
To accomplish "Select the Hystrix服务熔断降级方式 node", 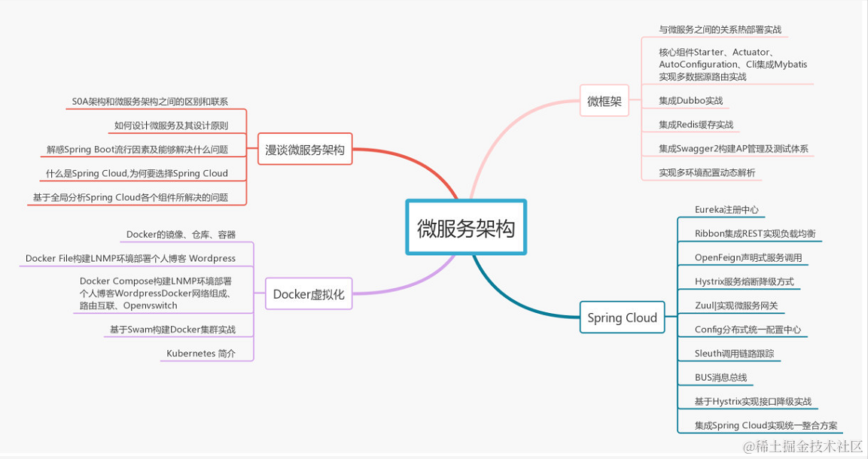I will click(x=745, y=281).
